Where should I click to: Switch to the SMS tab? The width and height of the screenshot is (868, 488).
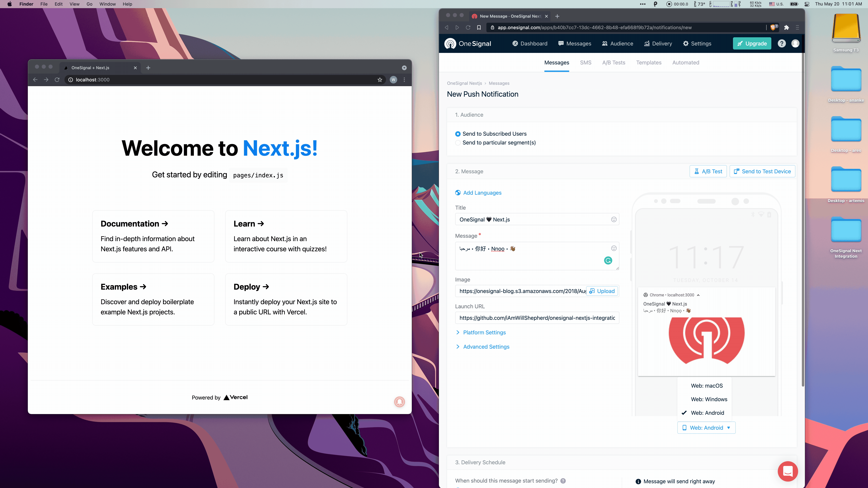pyautogui.click(x=586, y=63)
